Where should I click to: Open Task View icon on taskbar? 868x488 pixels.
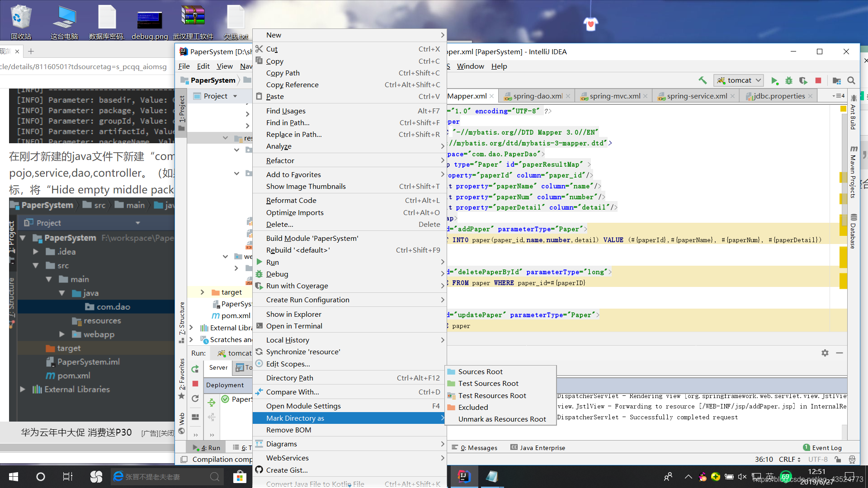coord(67,477)
